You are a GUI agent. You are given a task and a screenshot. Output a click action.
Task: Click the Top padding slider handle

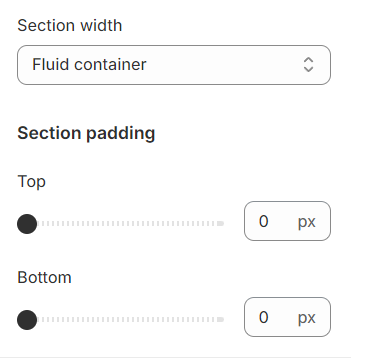27,224
